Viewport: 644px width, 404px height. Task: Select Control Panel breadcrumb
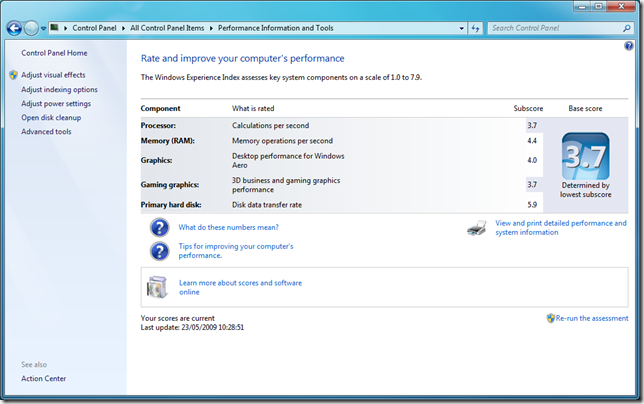pos(94,28)
